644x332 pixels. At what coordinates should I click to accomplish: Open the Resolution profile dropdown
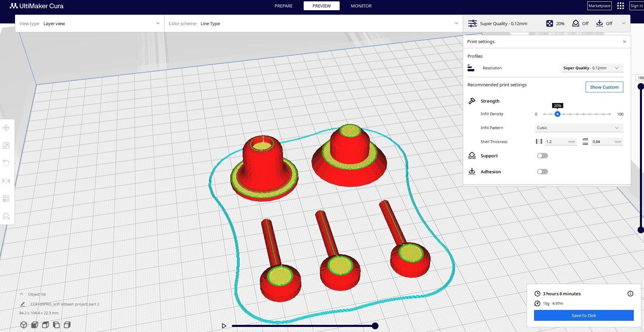coord(592,68)
